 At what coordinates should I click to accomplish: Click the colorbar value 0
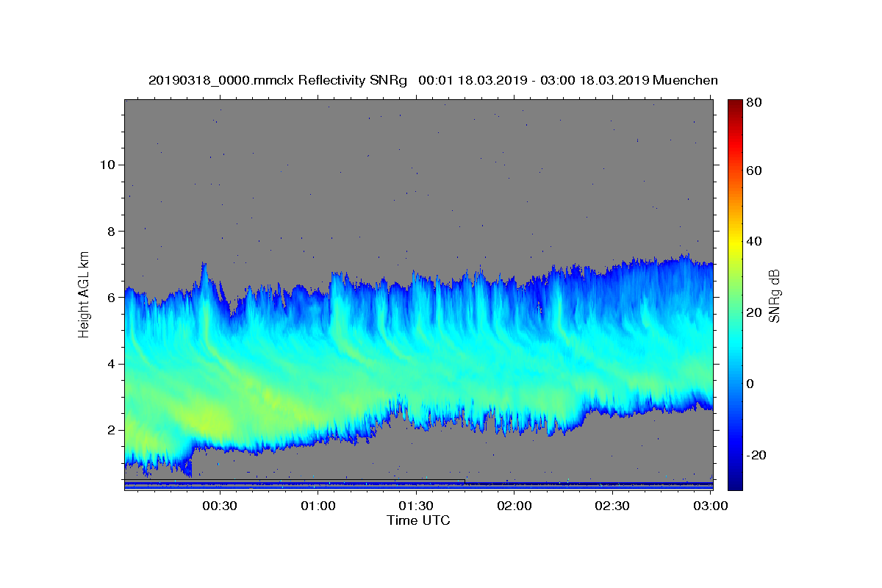pyautogui.click(x=751, y=384)
